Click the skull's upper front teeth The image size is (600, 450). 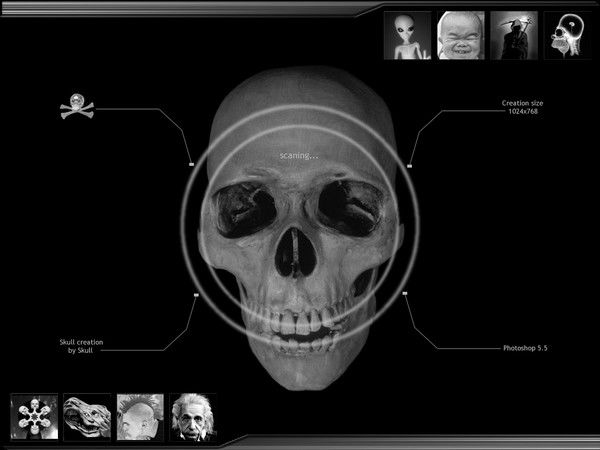297,323
